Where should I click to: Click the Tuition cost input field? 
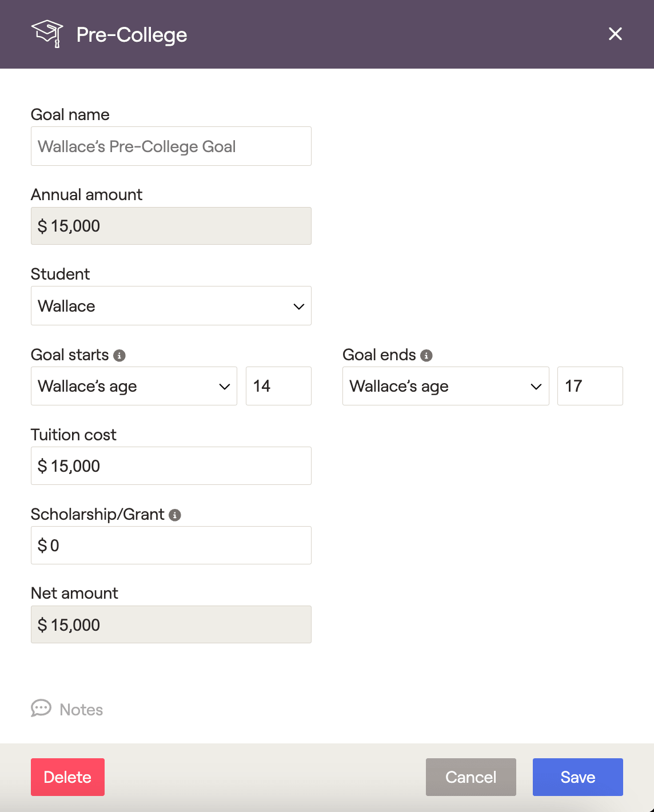pyautogui.click(x=171, y=466)
